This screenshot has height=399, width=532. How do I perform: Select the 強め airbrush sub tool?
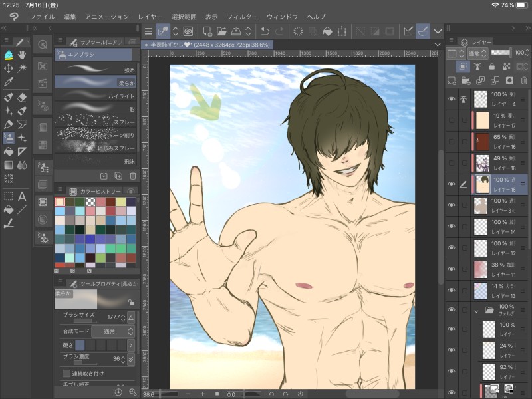click(95, 69)
